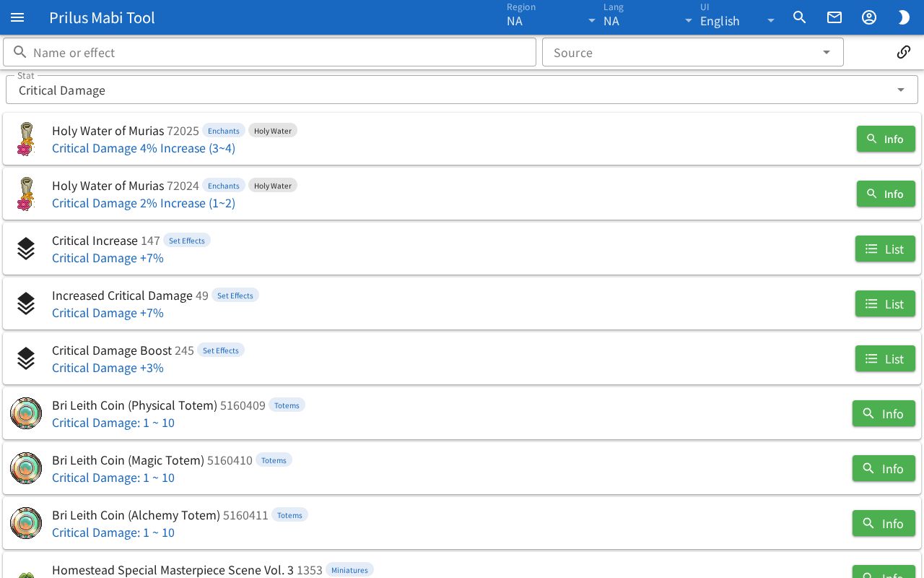
Task: Click the search magnifier in the top bar
Action: (799, 17)
